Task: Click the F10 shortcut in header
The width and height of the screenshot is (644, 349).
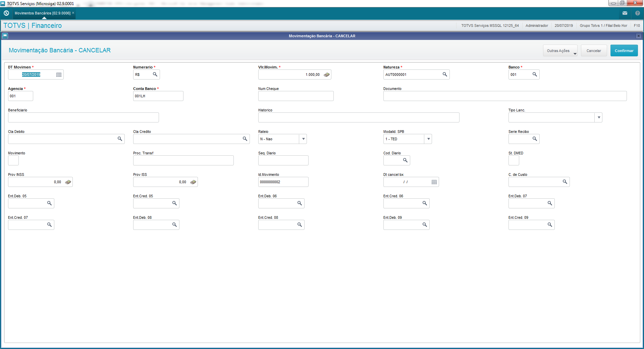Action: pos(637,26)
